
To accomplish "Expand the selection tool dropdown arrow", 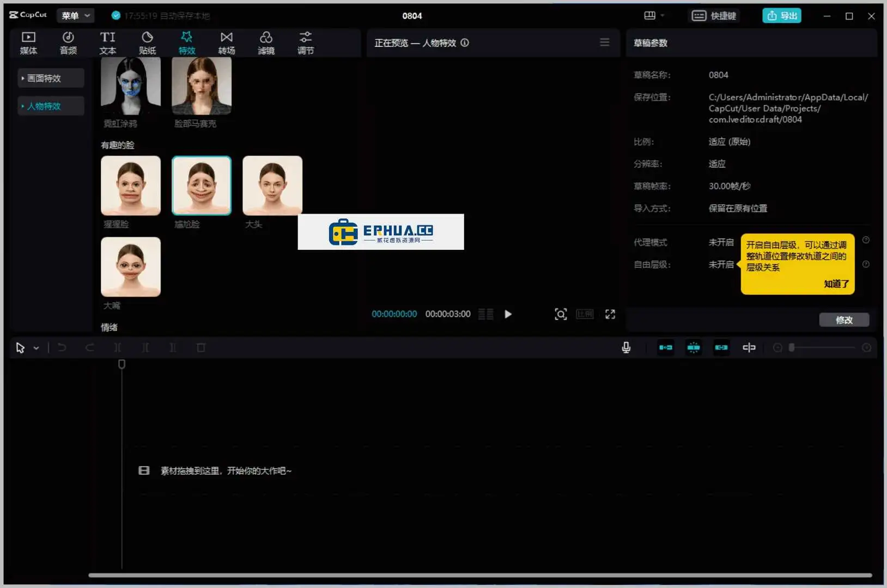I will [36, 347].
